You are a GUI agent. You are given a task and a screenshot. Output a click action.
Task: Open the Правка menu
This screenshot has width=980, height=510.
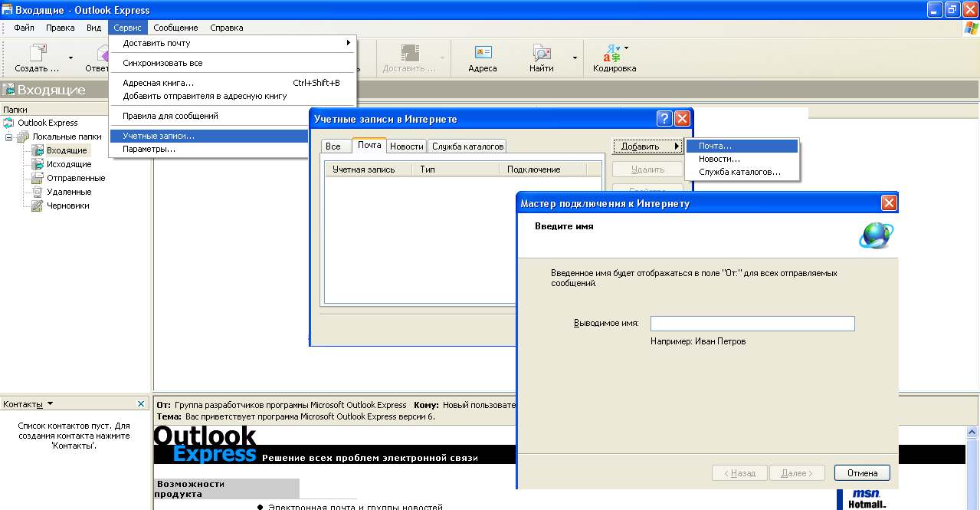(61, 28)
